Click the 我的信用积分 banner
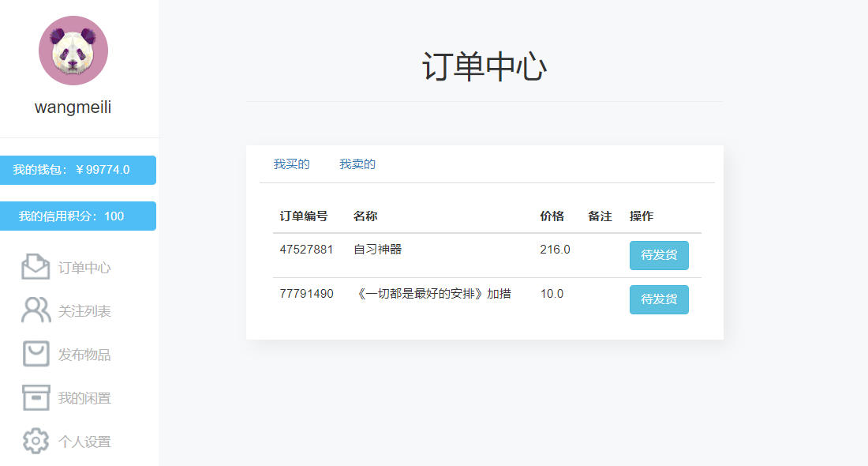The height and width of the screenshot is (466, 868). (x=78, y=216)
